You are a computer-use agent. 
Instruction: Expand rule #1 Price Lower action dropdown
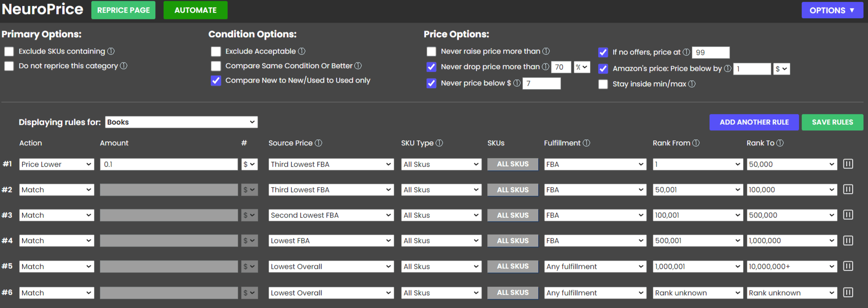[56, 164]
